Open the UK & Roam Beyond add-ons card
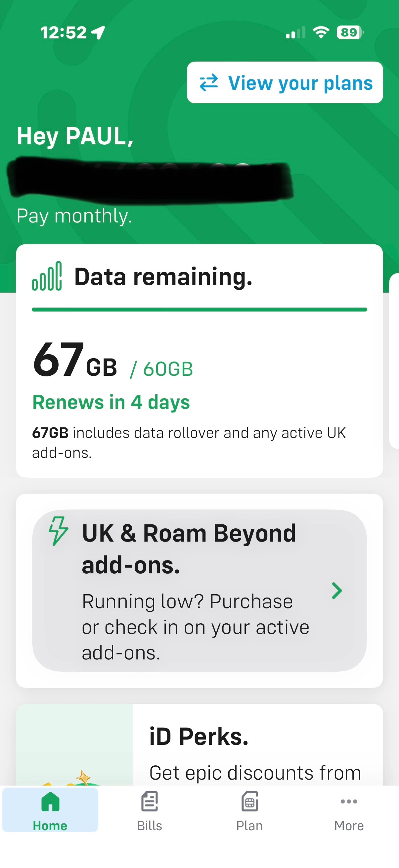399x868 pixels. coord(199,590)
